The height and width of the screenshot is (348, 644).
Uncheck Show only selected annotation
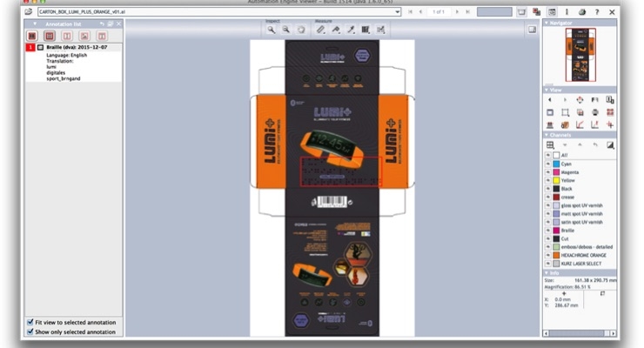[30, 331]
